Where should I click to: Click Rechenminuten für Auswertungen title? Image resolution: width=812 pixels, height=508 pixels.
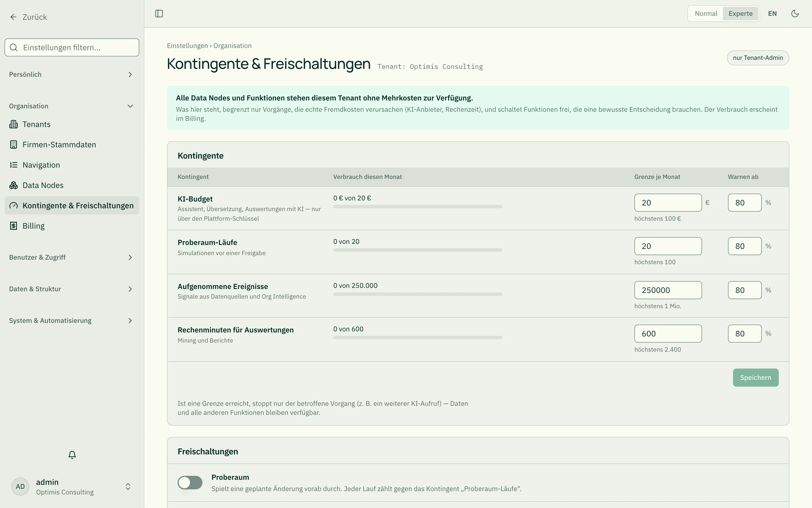235,330
